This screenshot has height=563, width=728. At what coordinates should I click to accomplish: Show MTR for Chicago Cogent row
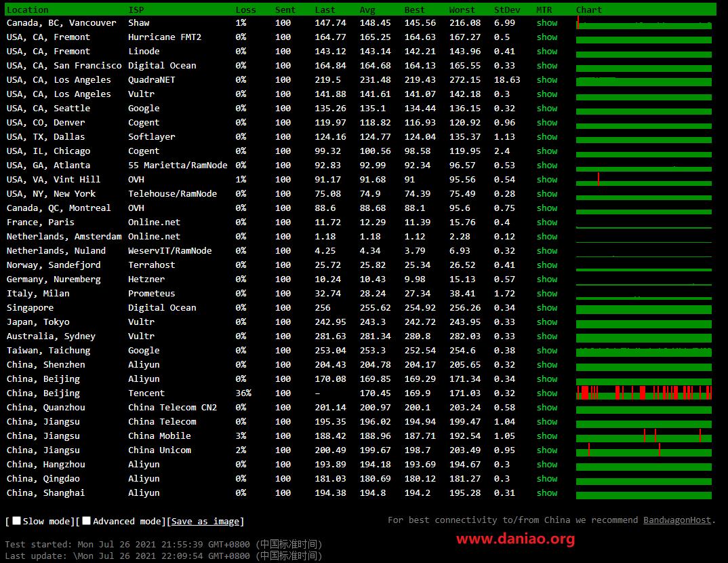coord(547,151)
